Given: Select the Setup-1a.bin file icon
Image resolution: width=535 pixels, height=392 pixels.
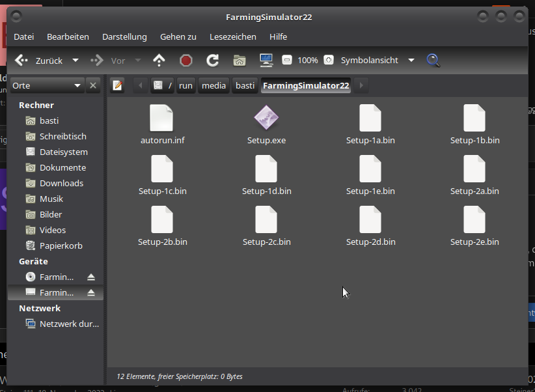Looking at the screenshot, I should point(370,118).
